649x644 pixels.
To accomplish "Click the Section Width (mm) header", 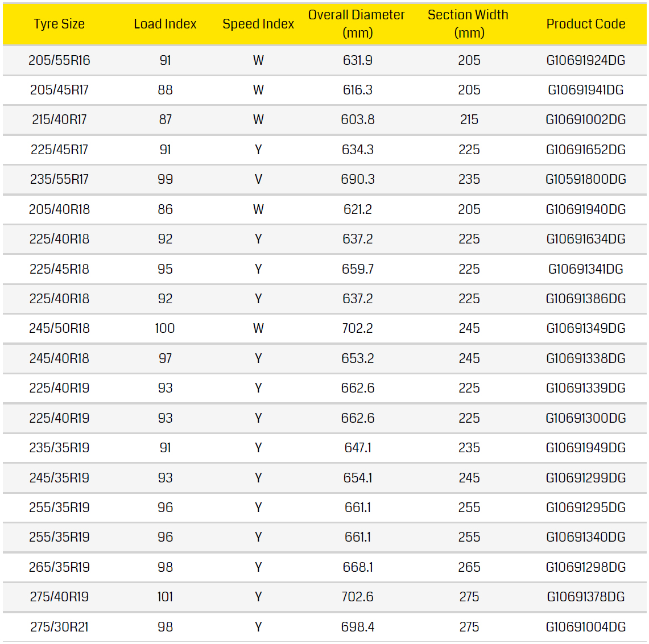I will pos(468,24).
